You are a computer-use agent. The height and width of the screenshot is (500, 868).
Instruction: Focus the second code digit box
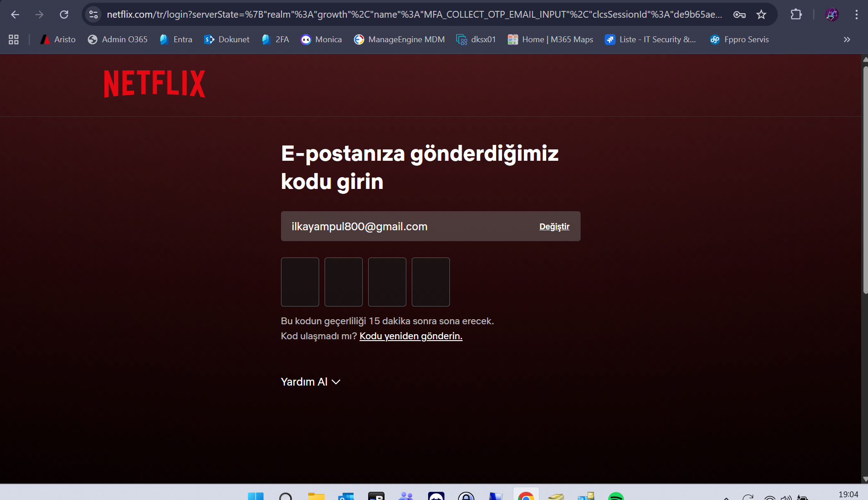click(x=344, y=282)
